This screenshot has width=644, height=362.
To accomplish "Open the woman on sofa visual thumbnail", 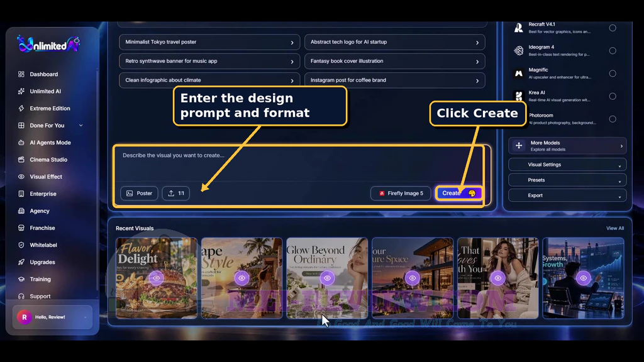I will click(498, 278).
